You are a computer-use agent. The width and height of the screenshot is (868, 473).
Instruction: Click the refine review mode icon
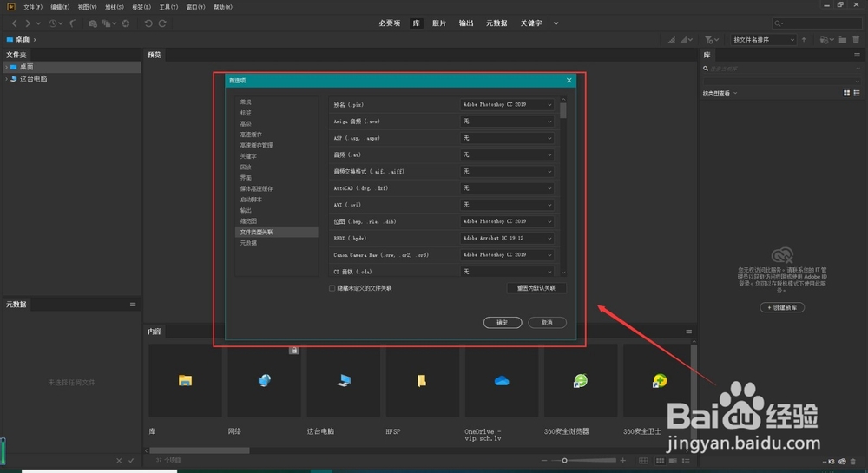point(108,23)
